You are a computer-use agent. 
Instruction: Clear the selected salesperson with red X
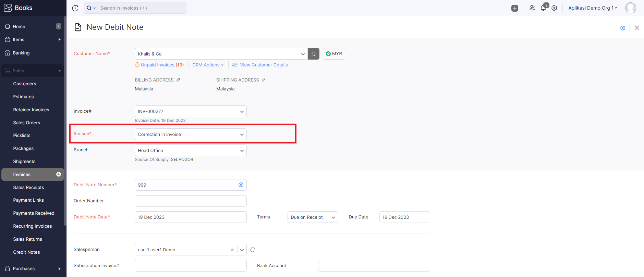click(x=232, y=250)
